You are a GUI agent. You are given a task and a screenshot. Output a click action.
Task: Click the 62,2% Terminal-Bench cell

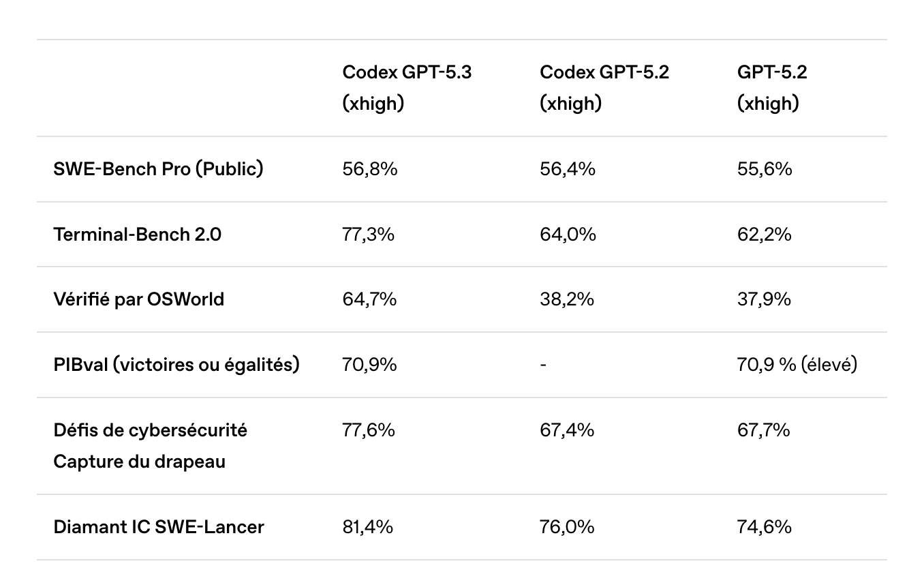[x=764, y=235]
